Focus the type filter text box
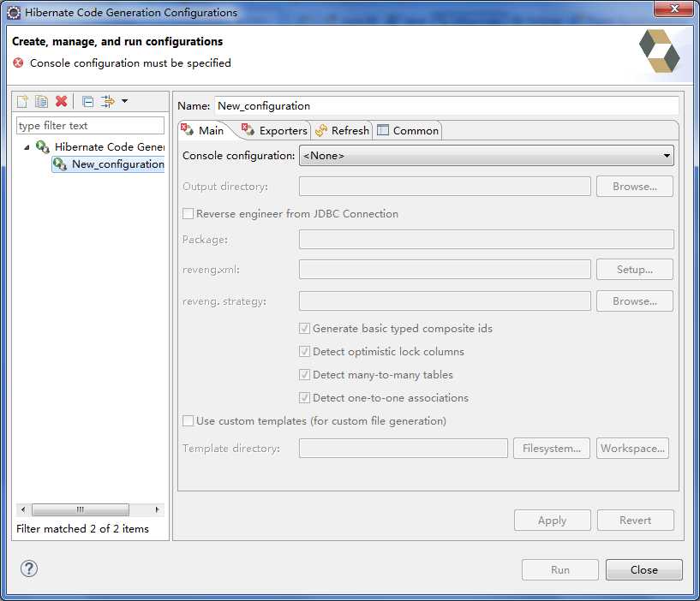This screenshot has width=700, height=601. click(x=90, y=125)
